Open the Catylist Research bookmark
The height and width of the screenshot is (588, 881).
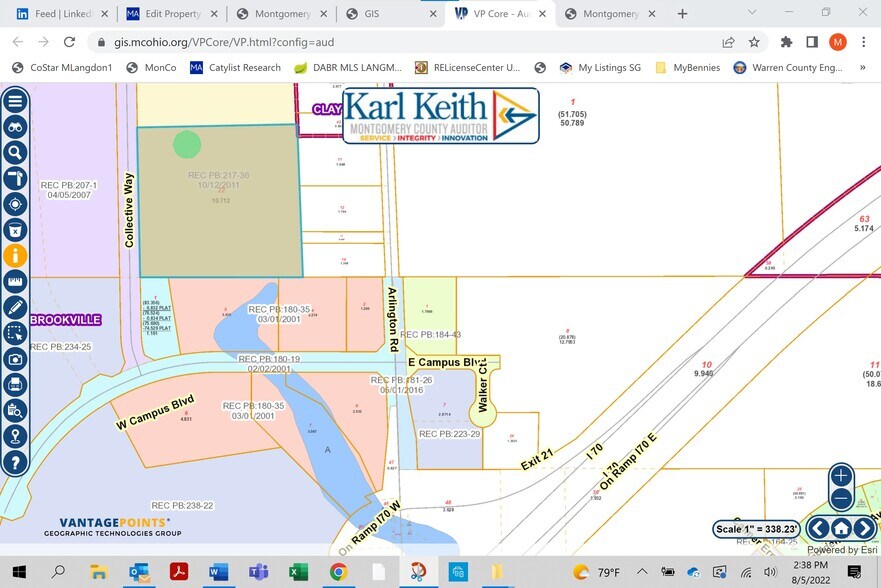[x=235, y=67]
